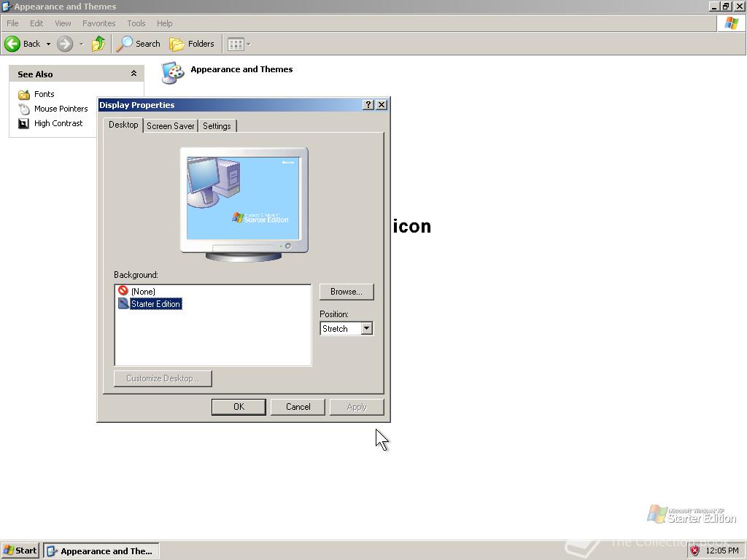Image resolution: width=747 pixels, height=560 pixels.
Task: Open the Views dropdown arrow
Action: (x=248, y=44)
